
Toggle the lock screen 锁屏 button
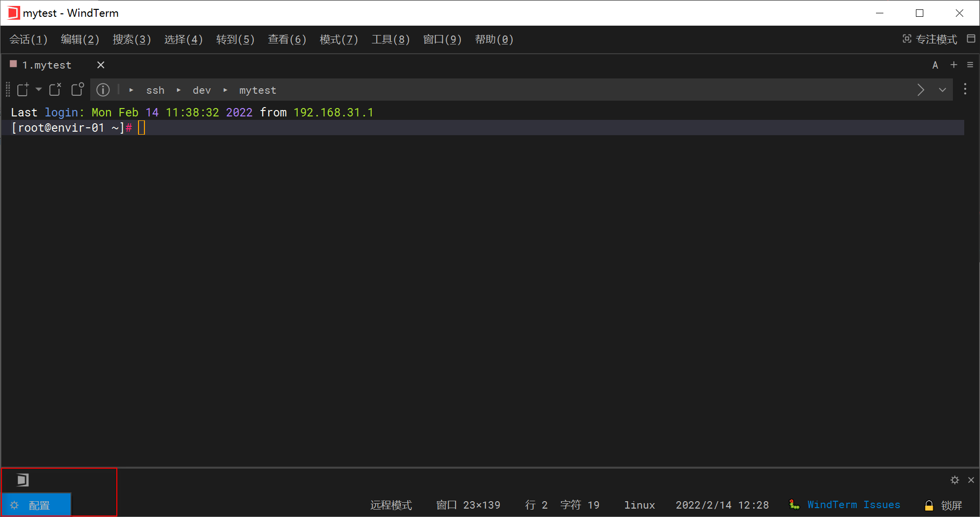(943, 505)
